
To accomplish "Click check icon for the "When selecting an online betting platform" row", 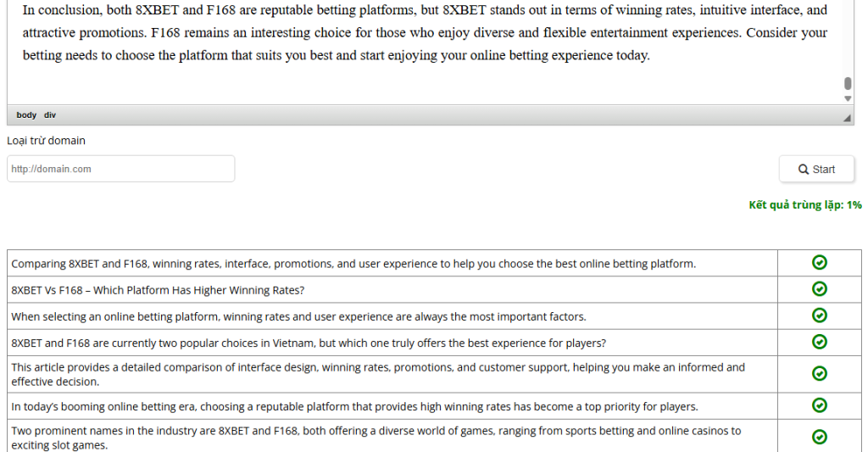I will [x=819, y=315].
